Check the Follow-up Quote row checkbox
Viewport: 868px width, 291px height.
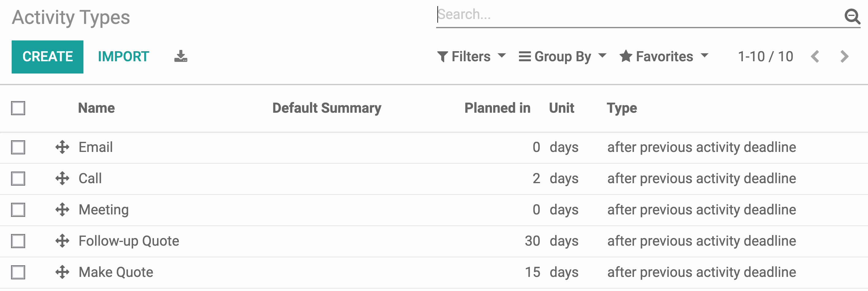pos(18,241)
